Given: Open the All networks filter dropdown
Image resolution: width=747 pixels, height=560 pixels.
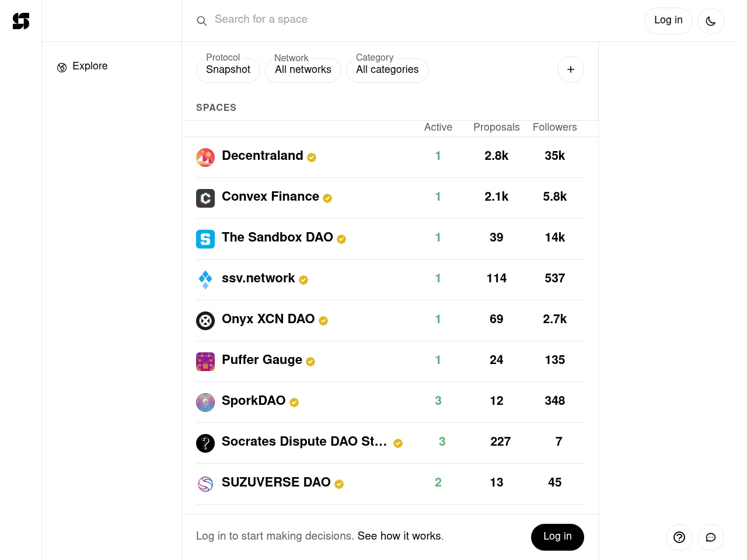Looking at the screenshot, I should (303, 70).
